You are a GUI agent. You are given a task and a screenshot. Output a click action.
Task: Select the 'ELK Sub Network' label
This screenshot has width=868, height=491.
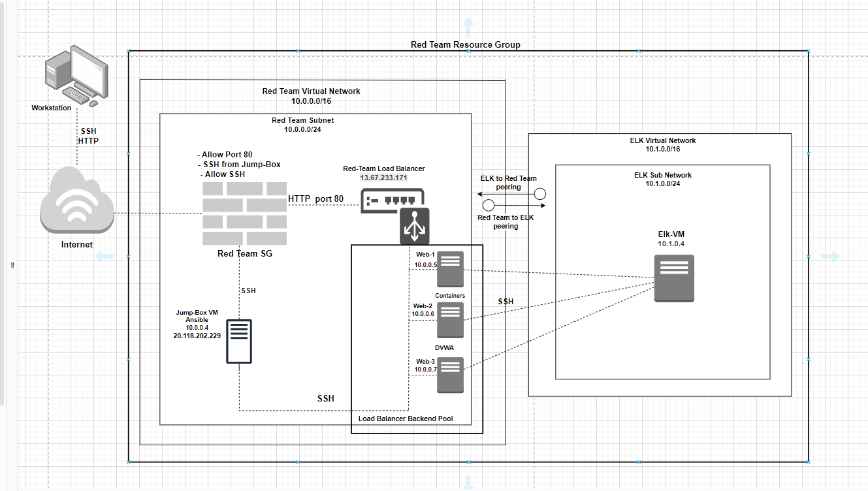(663, 175)
